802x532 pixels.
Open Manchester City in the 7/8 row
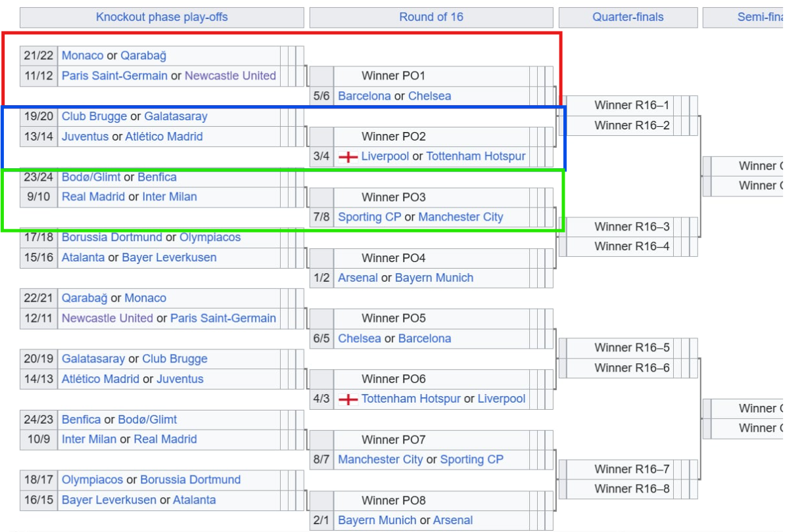tap(460, 217)
